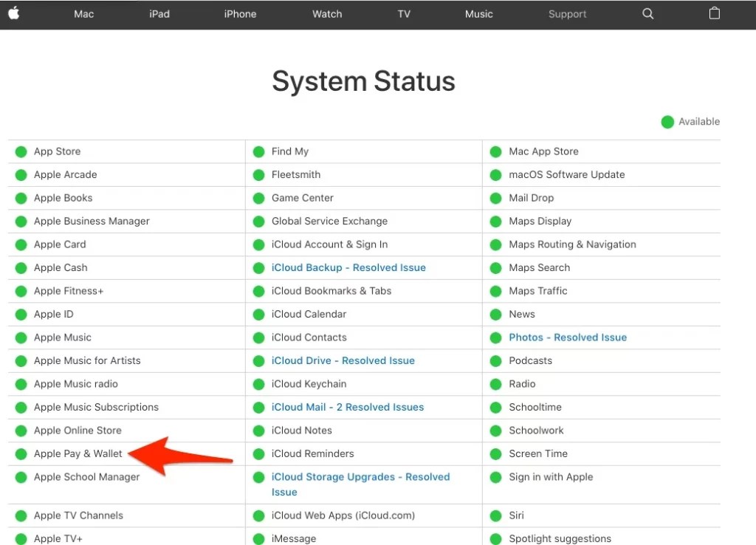Click the Apple Fitness+ entry

coord(69,291)
